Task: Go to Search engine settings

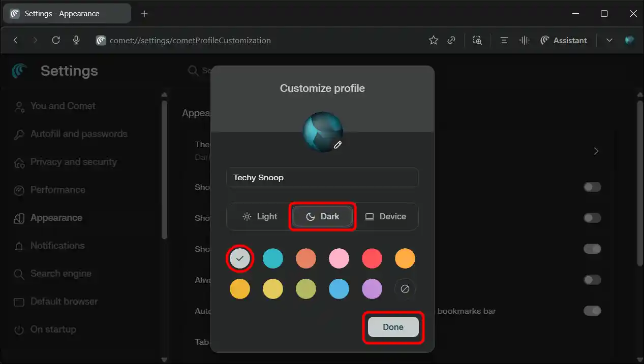Action: pos(60,274)
